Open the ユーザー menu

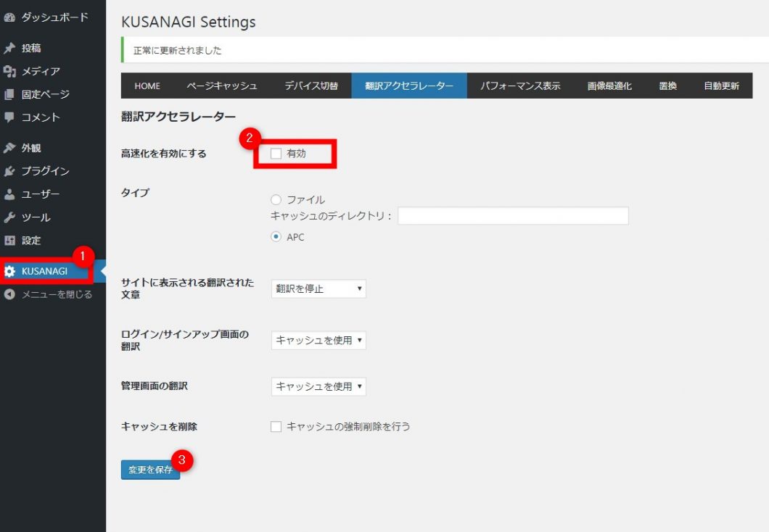53,194
